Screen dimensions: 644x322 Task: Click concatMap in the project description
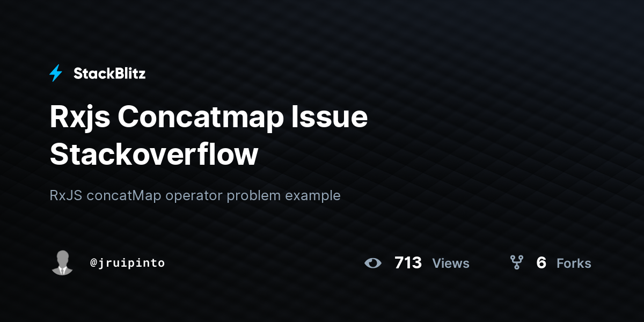tap(125, 195)
